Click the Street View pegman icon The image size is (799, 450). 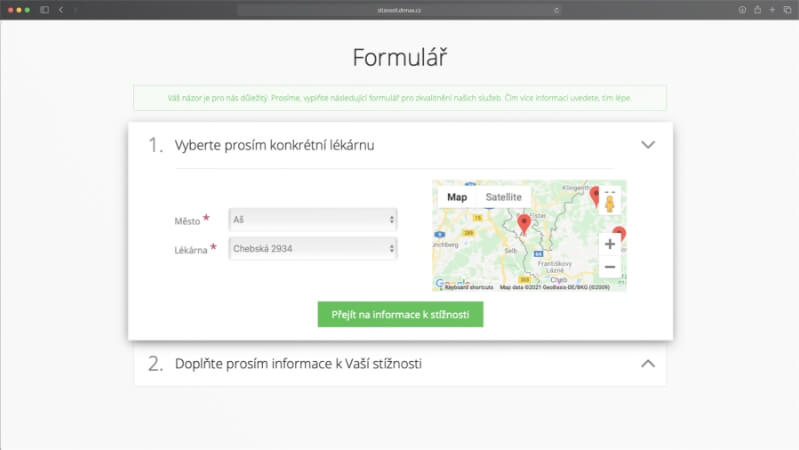[x=609, y=203]
